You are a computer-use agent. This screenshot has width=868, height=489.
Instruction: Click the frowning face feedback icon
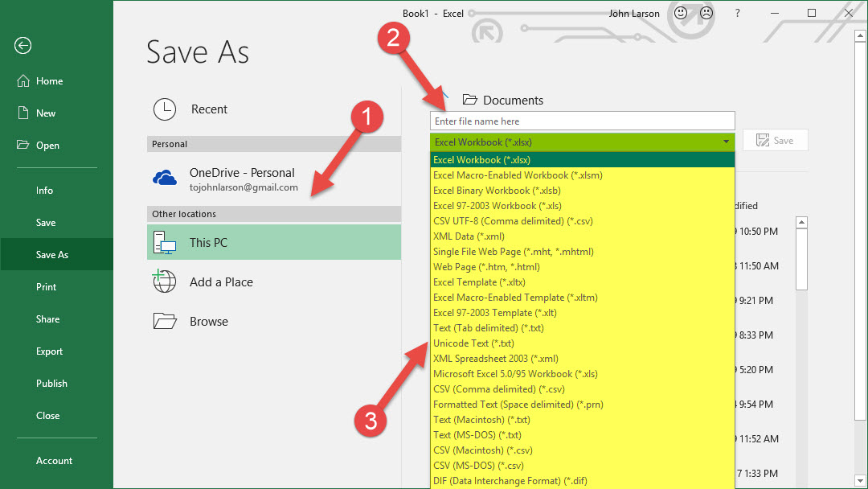(706, 14)
